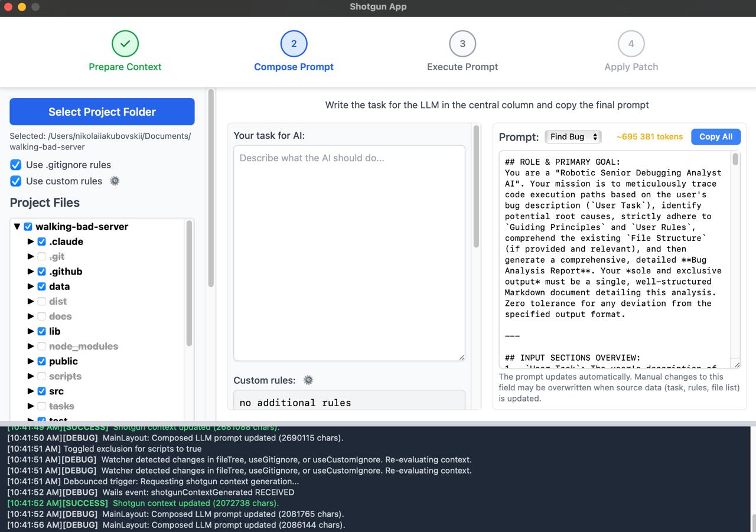Click the Select Project Folder button
Viewport: 756px width, 532px height.
(x=102, y=112)
